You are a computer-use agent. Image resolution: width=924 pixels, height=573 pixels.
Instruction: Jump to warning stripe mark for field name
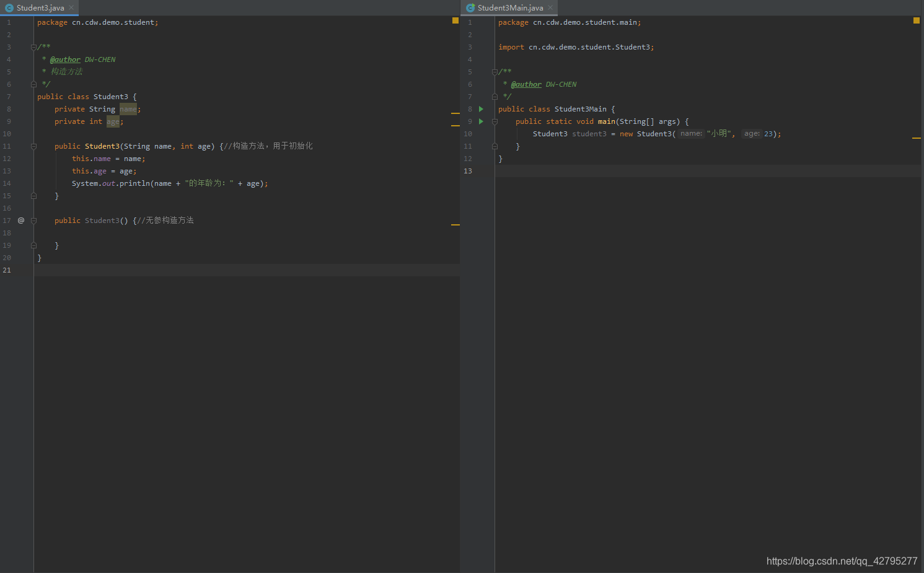[455, 113]
